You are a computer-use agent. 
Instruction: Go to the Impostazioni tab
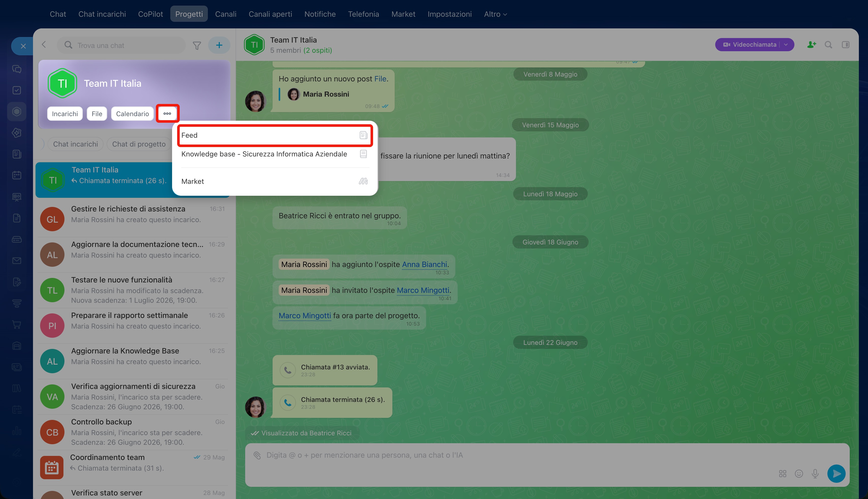point(449,14)
